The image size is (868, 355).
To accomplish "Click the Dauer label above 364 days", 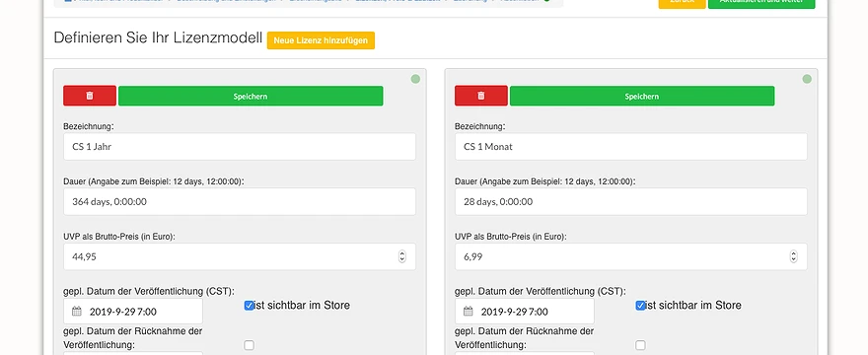I will [154, 181].
